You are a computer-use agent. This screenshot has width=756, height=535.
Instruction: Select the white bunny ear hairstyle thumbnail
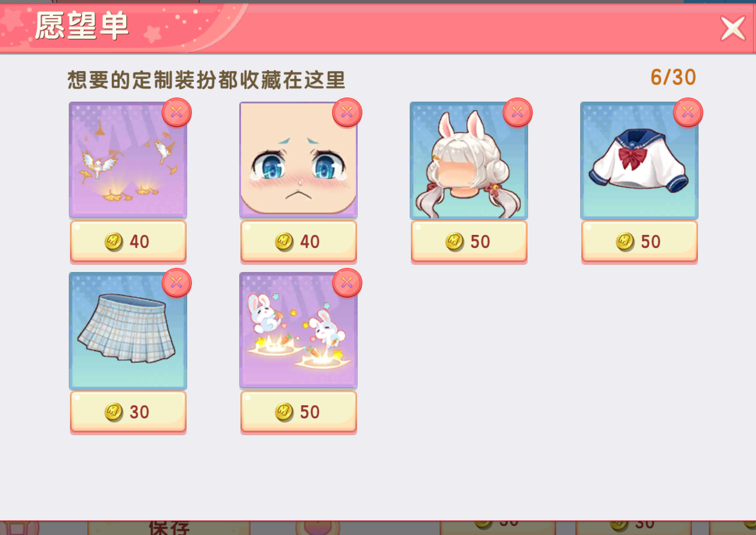(469, 160)
